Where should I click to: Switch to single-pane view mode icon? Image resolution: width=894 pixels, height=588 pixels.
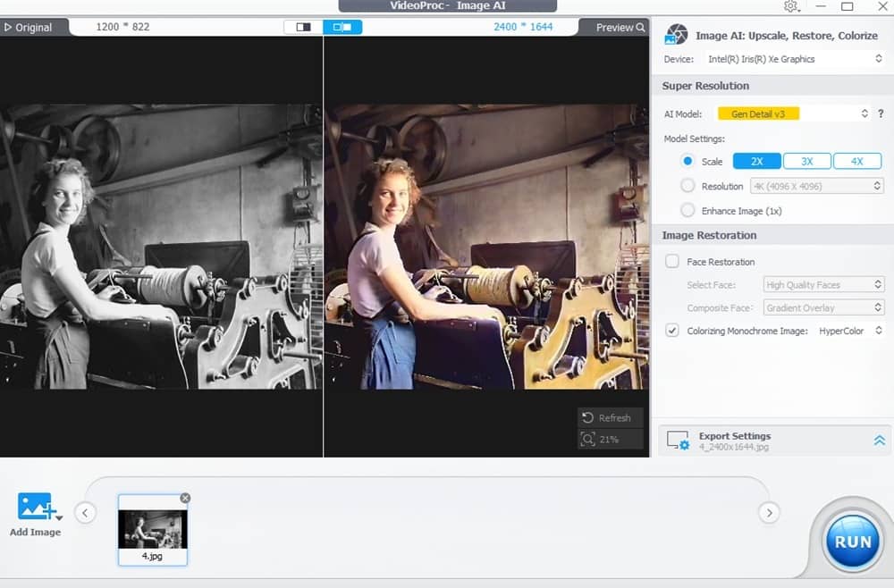click(304, 27)
